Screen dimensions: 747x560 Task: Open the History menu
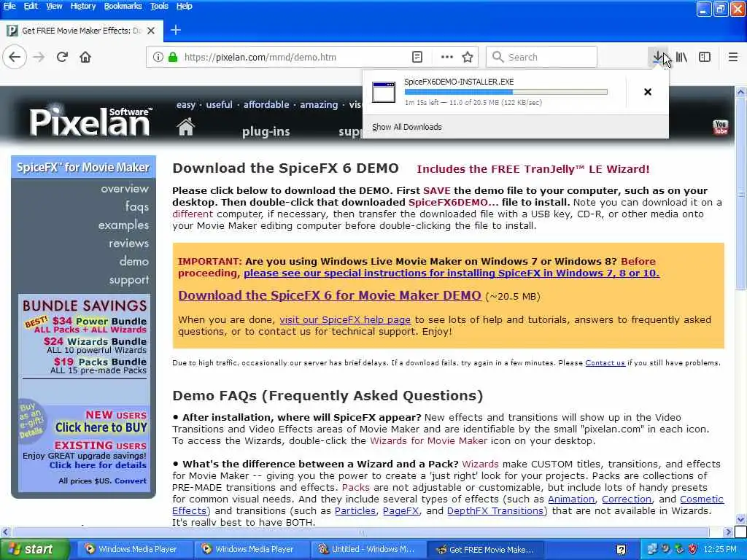[83, 6]
